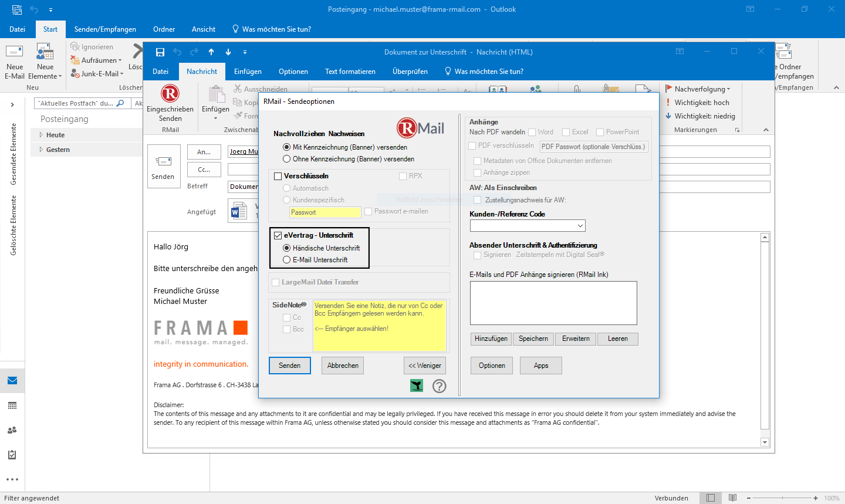845x504 pixels.
Task: Open the Kunden-/Referenz Code dropdown
Action: 580,226
